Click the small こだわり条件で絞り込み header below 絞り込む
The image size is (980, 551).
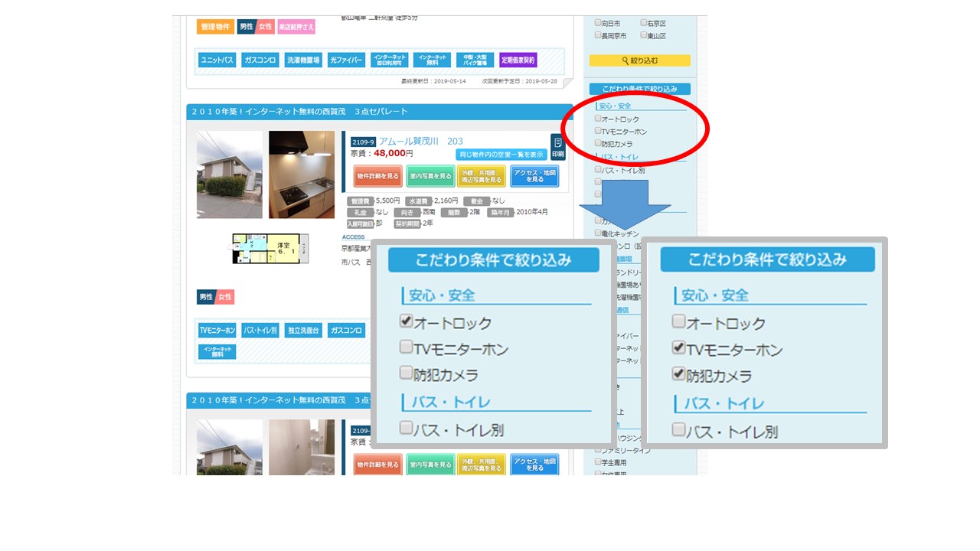639,89
